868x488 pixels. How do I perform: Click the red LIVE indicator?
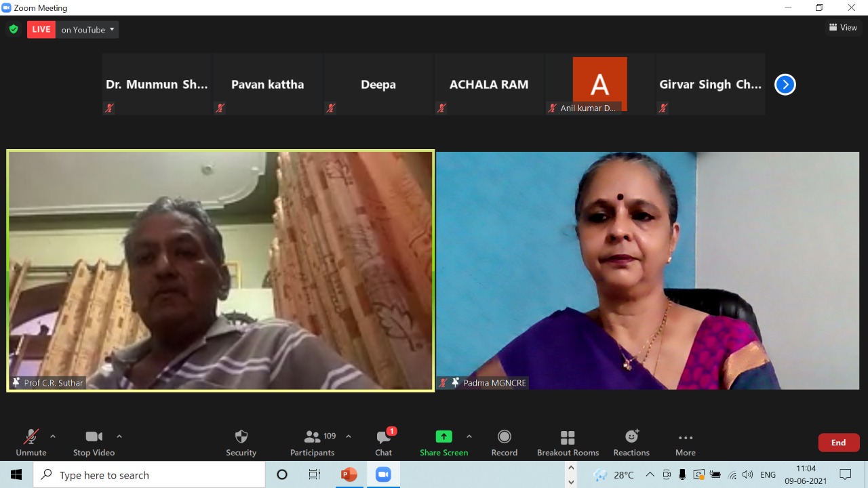(x=41, y=29)
